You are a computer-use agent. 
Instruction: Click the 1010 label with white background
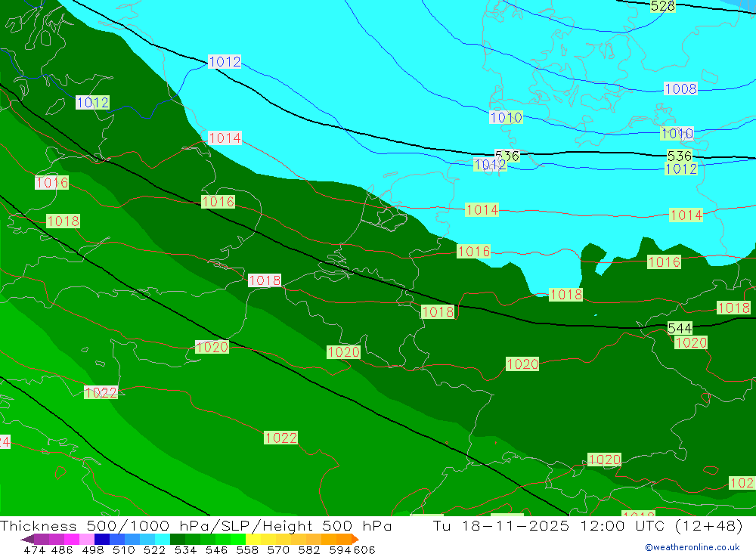click(506, 118)
